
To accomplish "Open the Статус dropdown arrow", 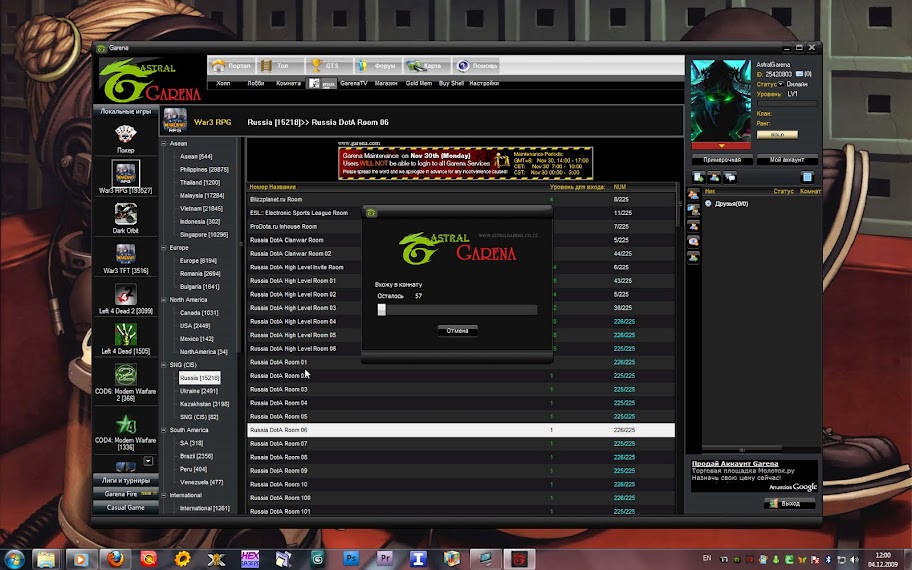I will pyautogui.click(x=781, y=84).
